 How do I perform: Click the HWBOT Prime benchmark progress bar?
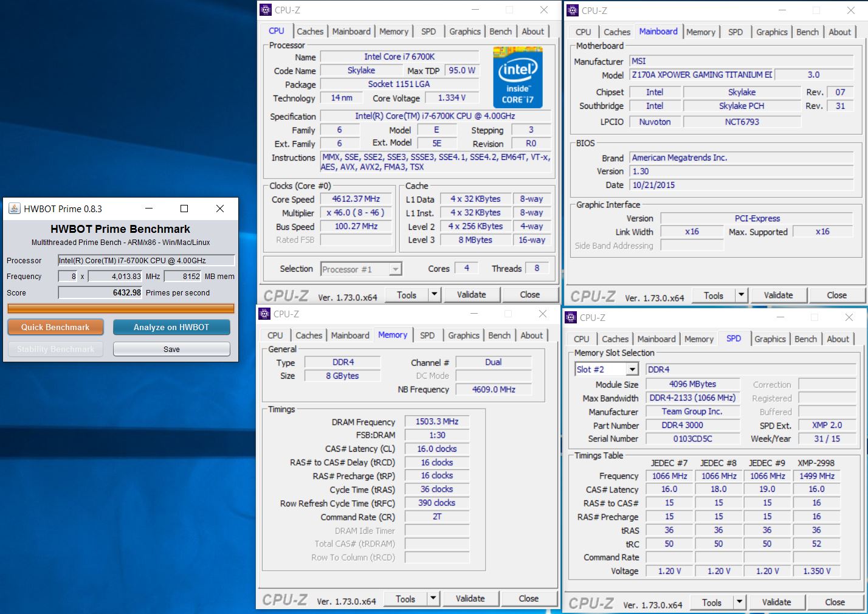[x=120, y=309]
